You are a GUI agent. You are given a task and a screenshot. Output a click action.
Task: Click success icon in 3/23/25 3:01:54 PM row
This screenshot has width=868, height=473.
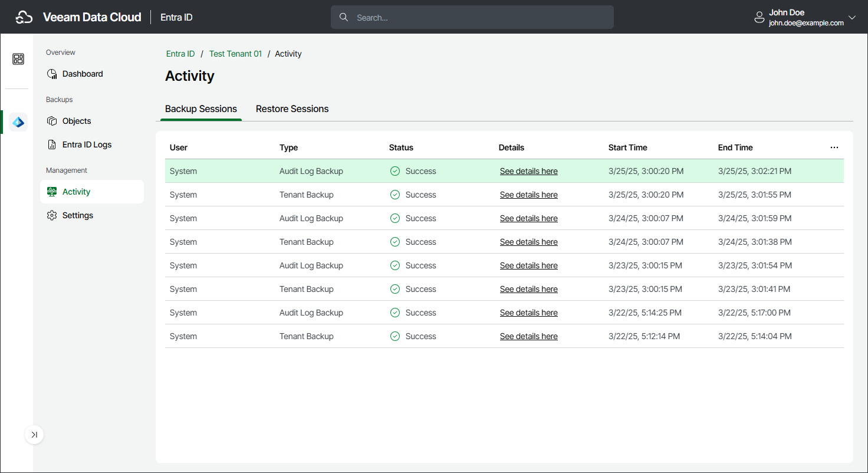[395, 265]
